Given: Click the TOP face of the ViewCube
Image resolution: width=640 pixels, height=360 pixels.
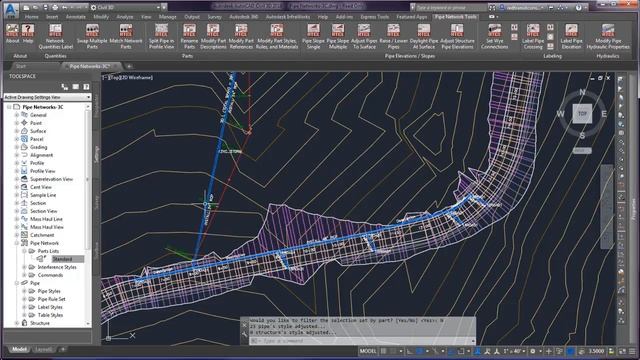Looking at the screenshot, I should tap(582, 113).
